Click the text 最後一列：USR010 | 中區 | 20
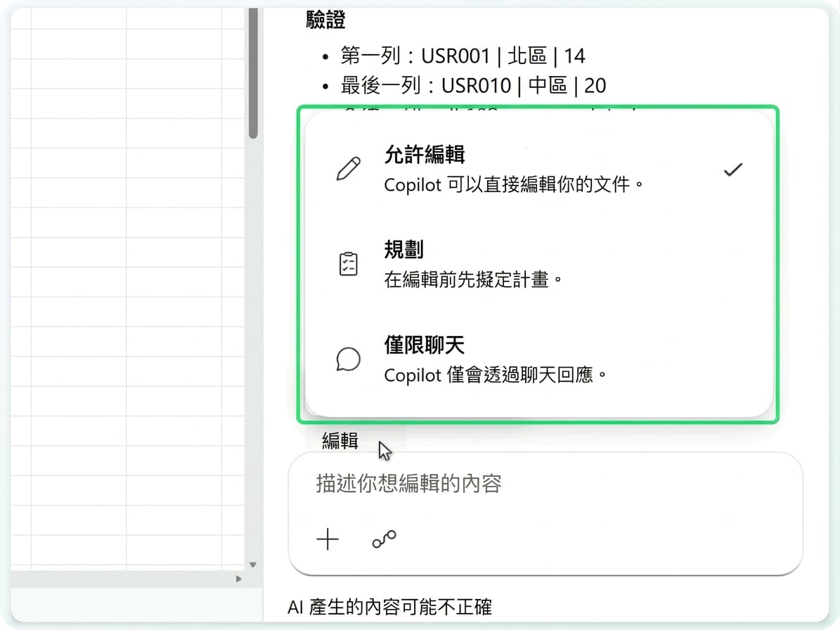Image resolution: width=840 pixels, height=630 pixels. pos(473,86)
